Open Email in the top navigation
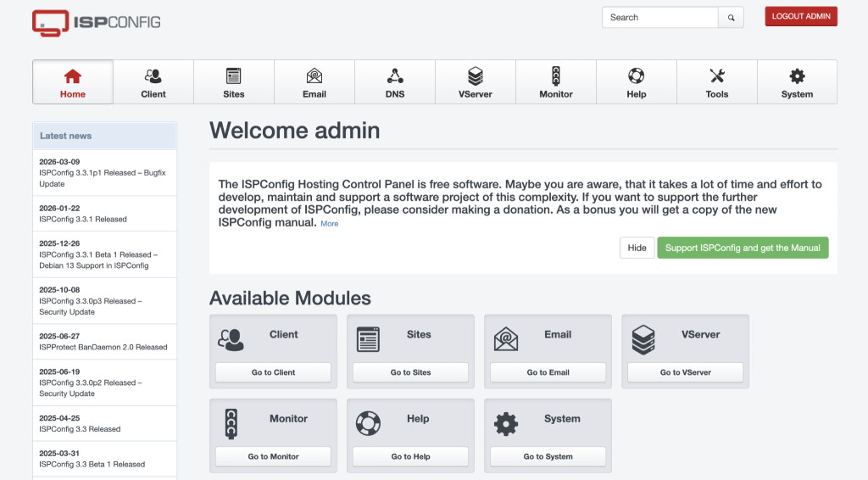Screen dimensions: 868x480 coord(314,82)
